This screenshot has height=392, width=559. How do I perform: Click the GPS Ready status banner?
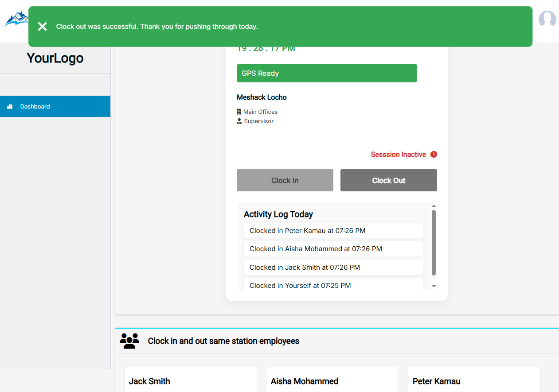click(327, 73)
